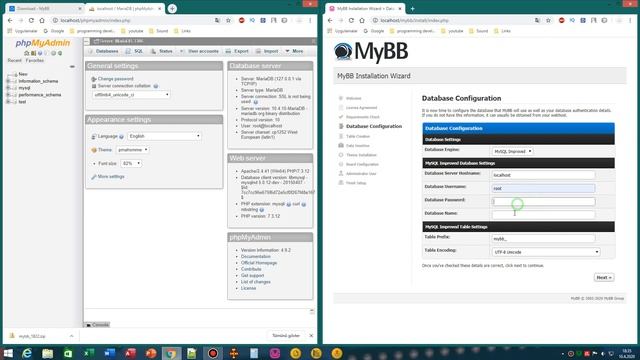Open the SQL tab in phpMyAdmin

coord(135,51)
